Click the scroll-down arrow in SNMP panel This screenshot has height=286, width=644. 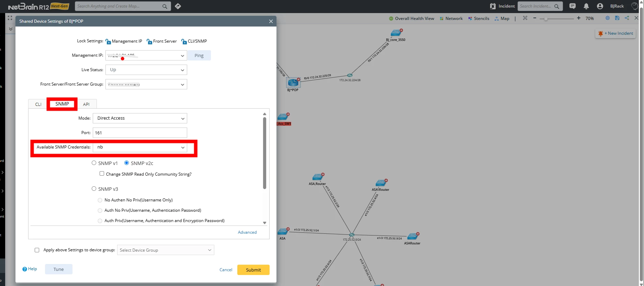click(265, 223)
